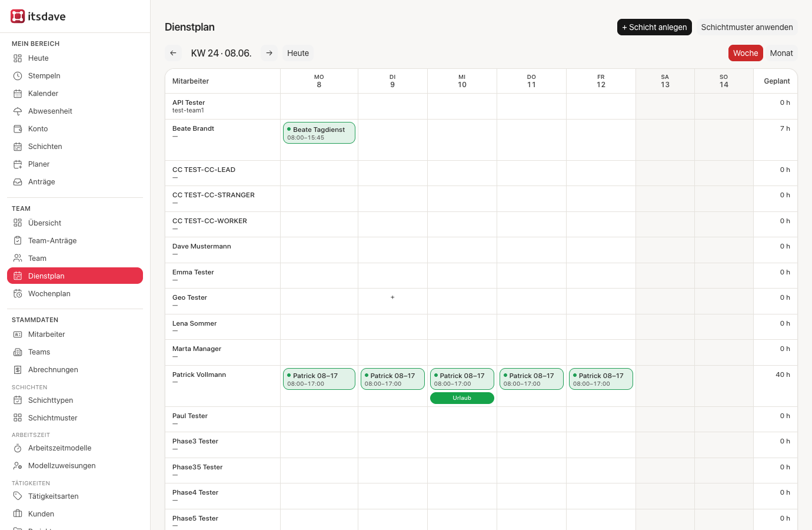Click the Geplant column header

[x=777, y=81]
